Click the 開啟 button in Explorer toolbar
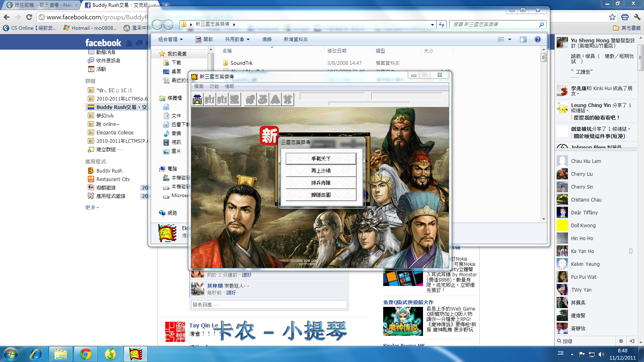 click(x=204, y=39)
